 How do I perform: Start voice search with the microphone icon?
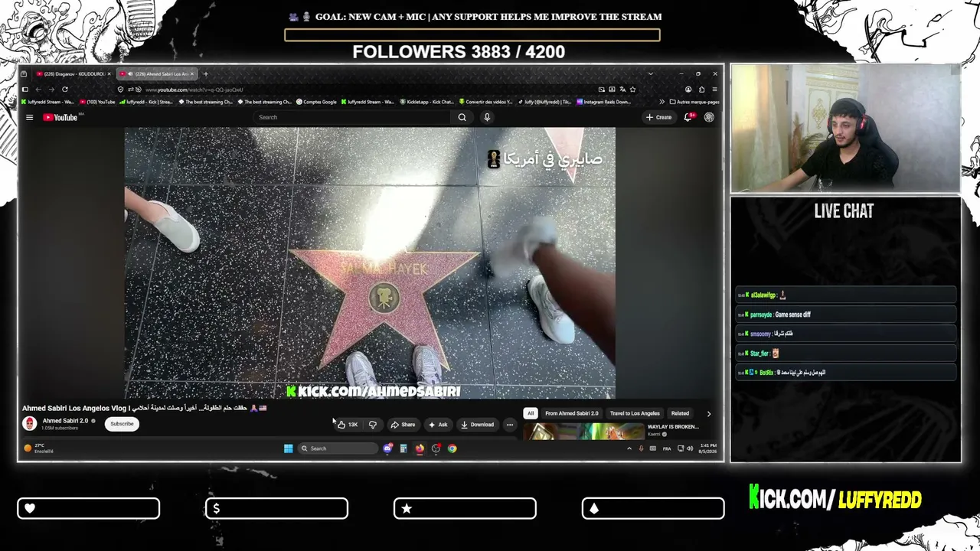coord(487,117)
